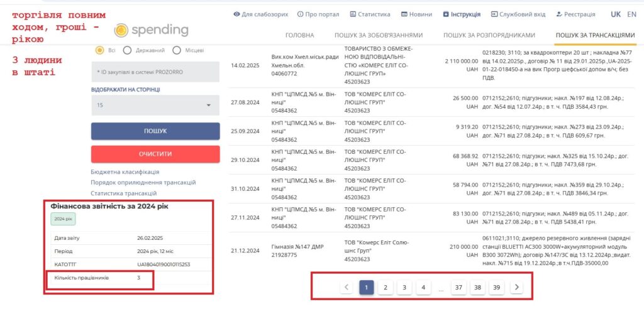
Task: Click the Службовий вхід login icon
Action: [494, 14]
